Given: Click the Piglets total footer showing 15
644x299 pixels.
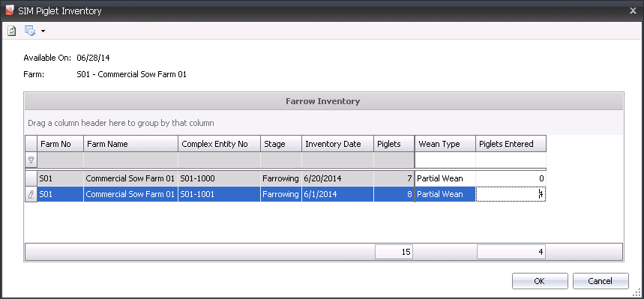Looking at the screenshot, I should click(394, 253).
